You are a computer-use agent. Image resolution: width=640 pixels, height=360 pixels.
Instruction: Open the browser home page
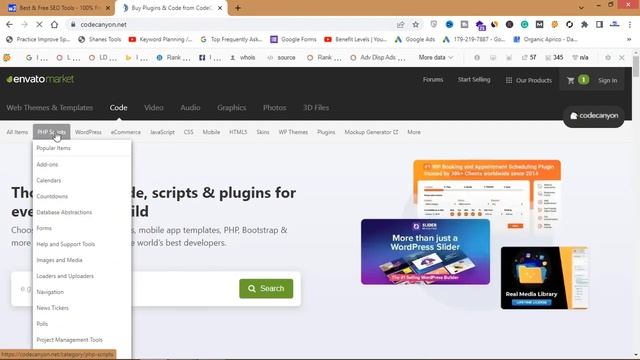click(x=54, y=24)
